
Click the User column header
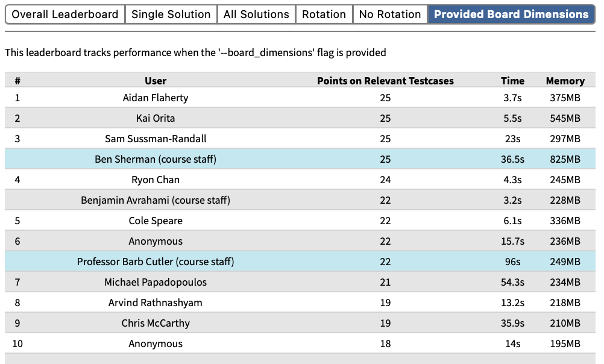pos(156,81)
